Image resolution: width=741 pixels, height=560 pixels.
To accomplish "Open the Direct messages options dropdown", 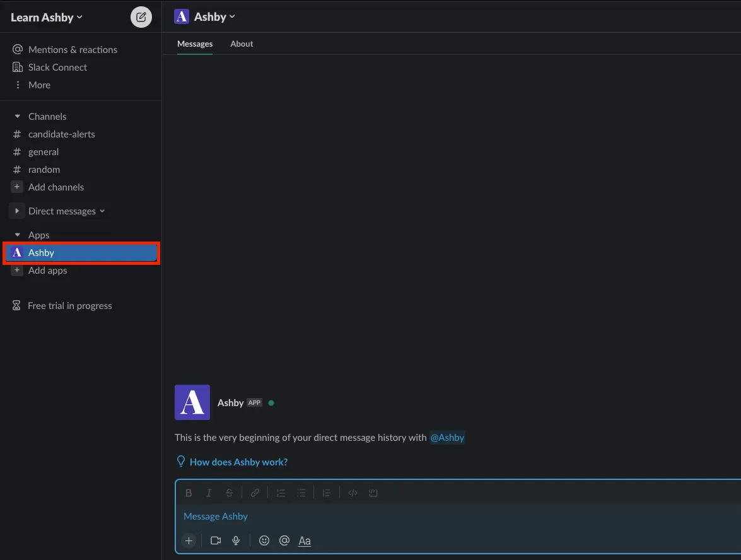I will tap(102, 211).
